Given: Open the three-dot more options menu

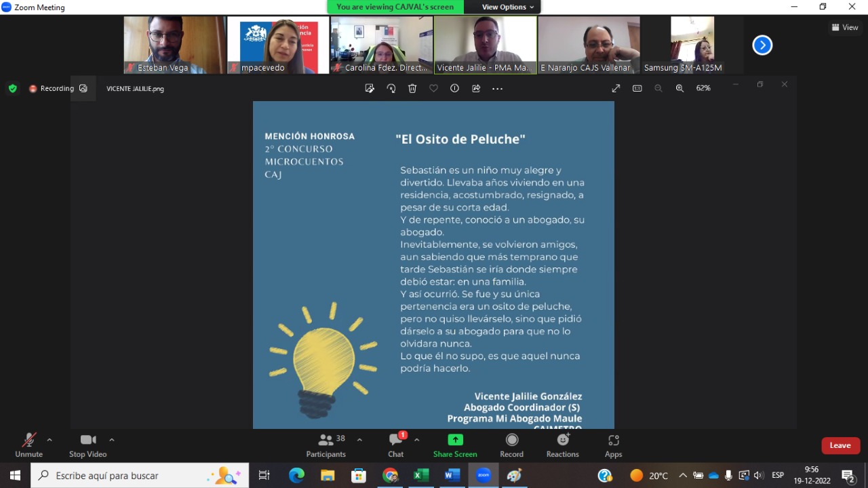Looking at the screenshot, I should coord(497,88).
